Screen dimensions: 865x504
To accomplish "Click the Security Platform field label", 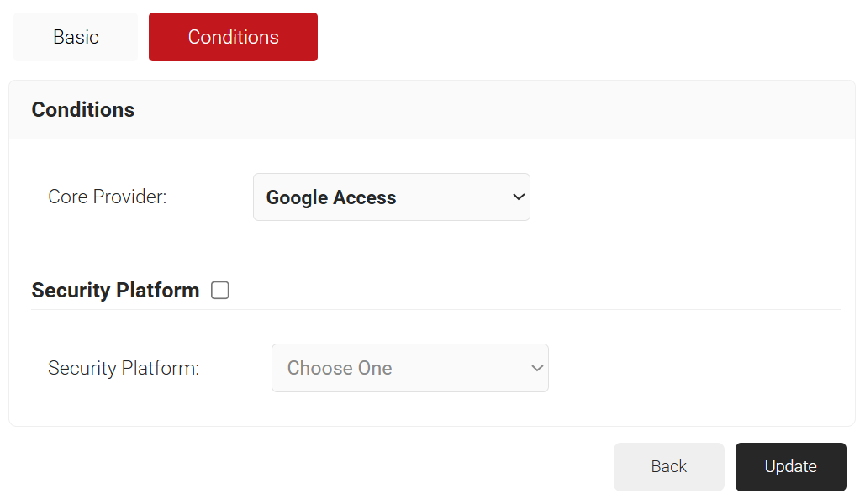I will tap(124, 368).
